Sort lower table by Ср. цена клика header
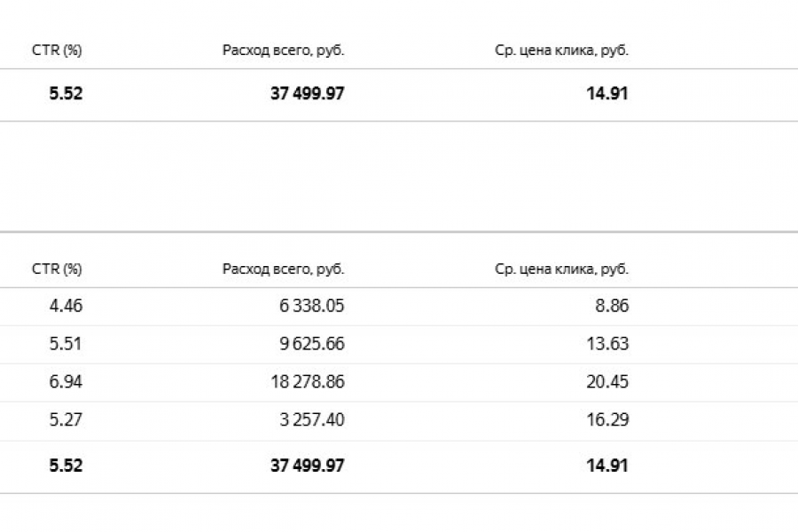Screen dimensions: 798x532 coord(561,270)
